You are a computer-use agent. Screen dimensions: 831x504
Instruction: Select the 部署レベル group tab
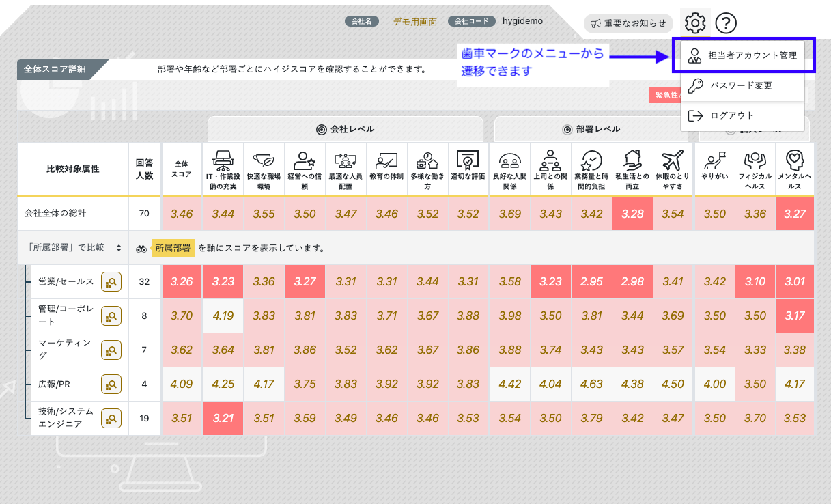tap(591, 129)
